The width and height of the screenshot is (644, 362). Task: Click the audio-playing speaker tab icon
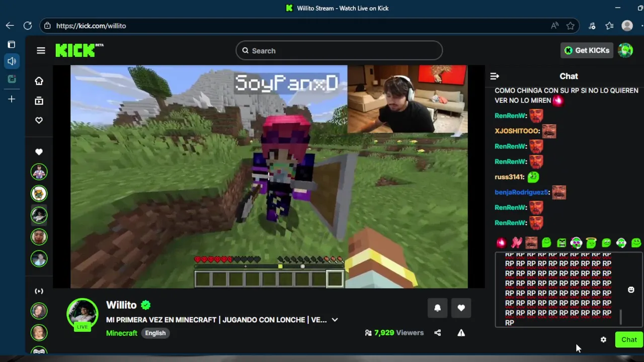tap(12, 61)
